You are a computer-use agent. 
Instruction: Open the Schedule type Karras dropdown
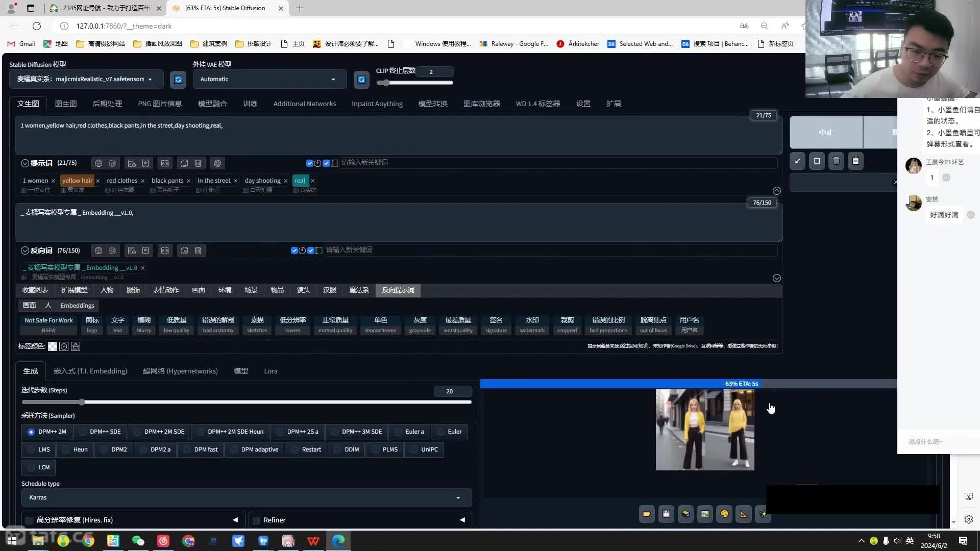[246, 497]
